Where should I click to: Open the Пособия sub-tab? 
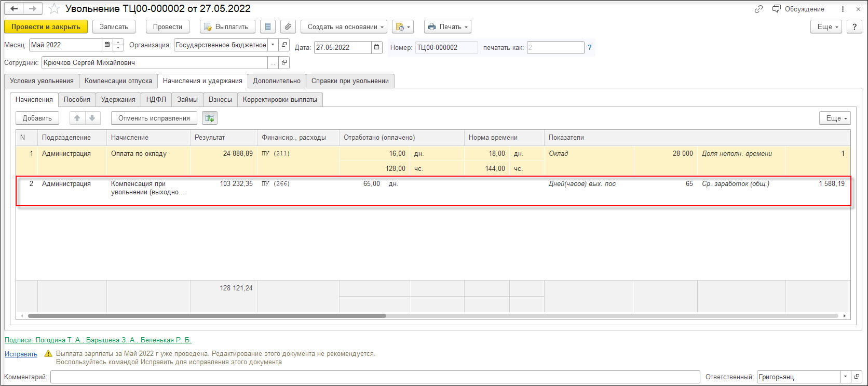point(77,99)
